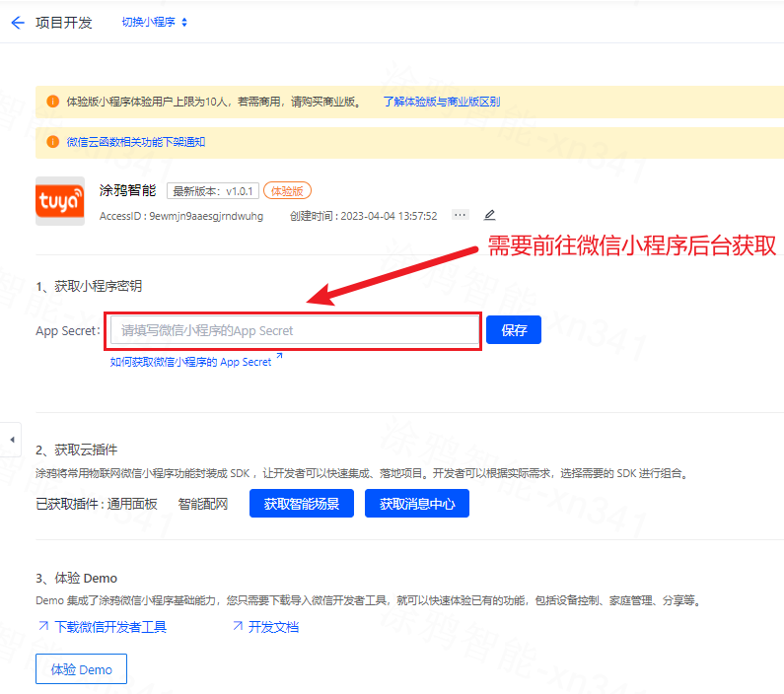Click the tuya app logo thumbnail

tap(60, 201)
